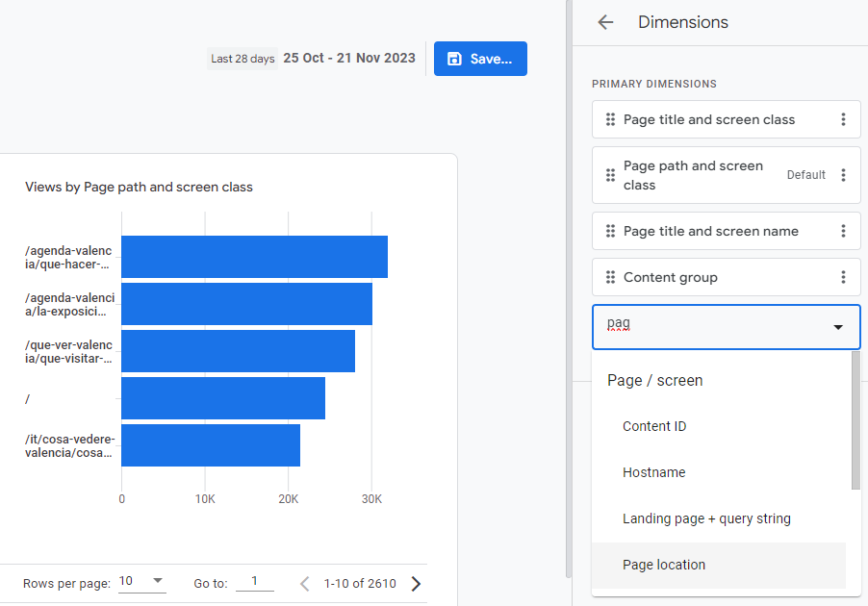This screenshot has height=606, width=868.
Task: Open the Rows per page dropdown
Action: pos(141,582)
